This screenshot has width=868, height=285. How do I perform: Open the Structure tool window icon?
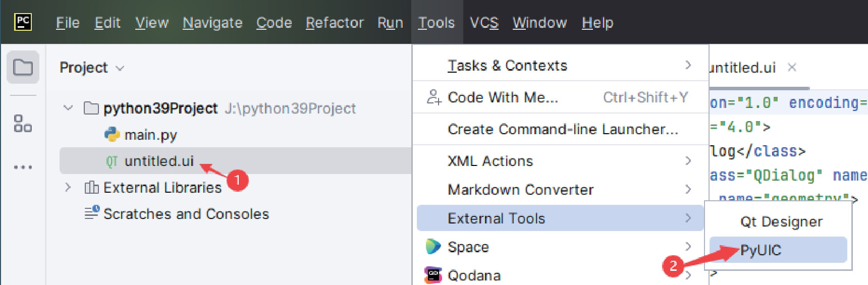pyautogui.click(x=23, y=123)
